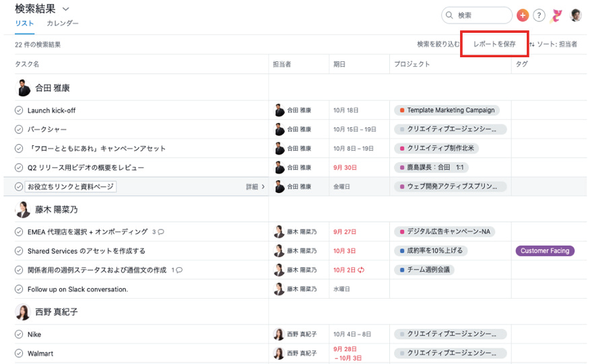Check off the Nike task
The width and height of the screenshot is (590, 364).
[19, 334]
